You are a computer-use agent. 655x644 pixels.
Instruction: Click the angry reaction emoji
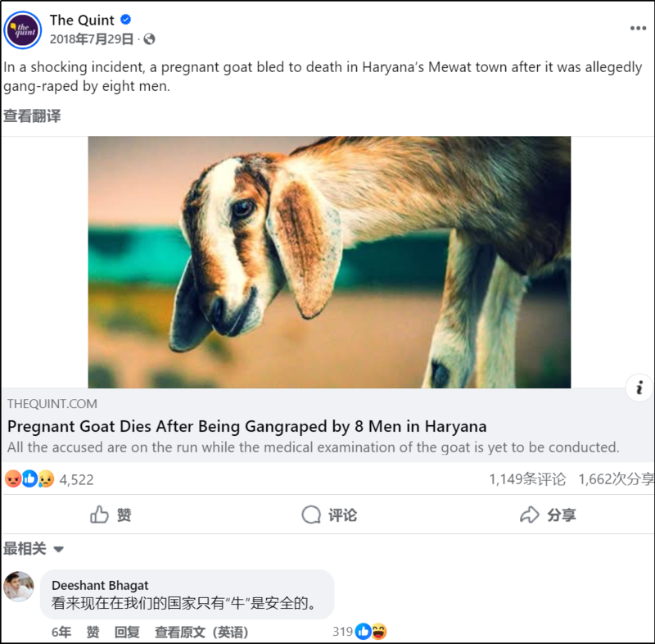tap(13, 479)
